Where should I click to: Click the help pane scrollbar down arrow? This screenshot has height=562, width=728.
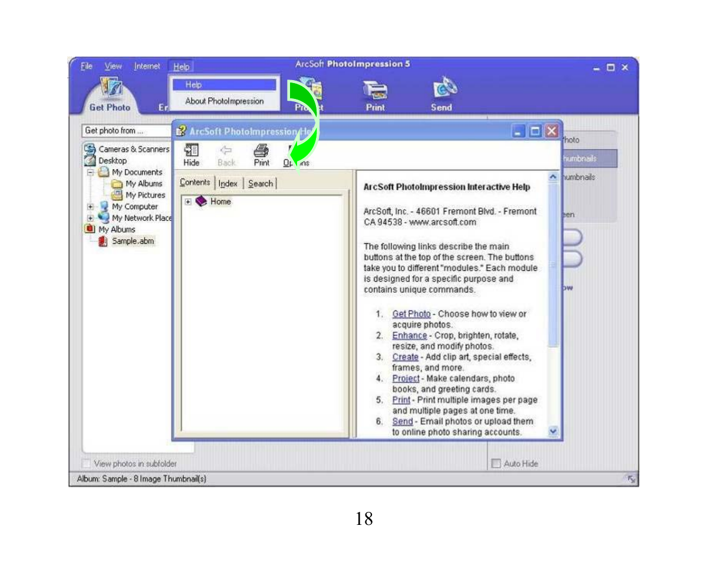(553, 431)
